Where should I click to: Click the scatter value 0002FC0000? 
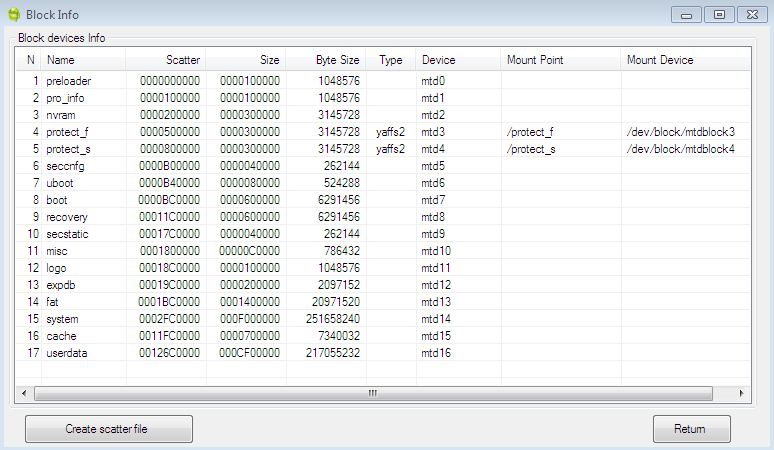click(x=169, y=319)
